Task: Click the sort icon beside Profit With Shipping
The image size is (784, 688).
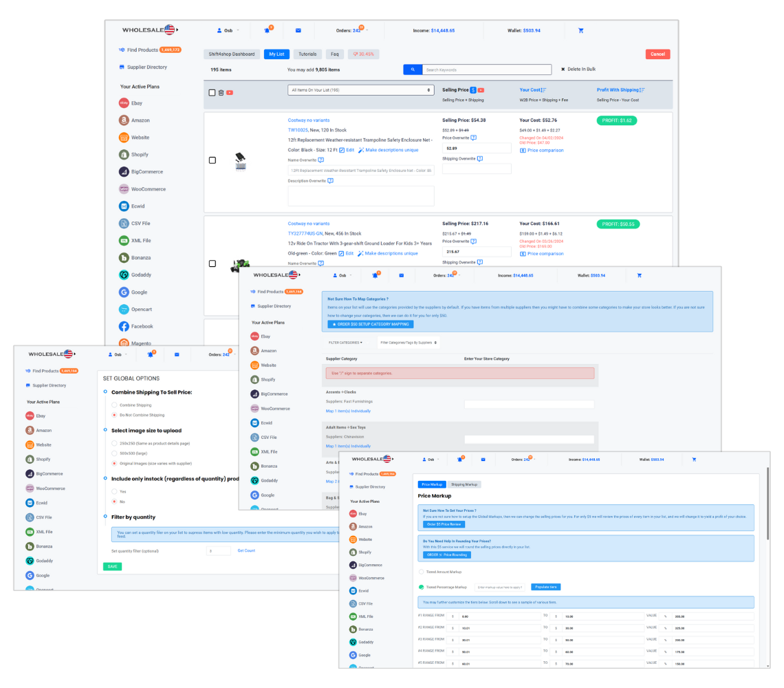Action: pyautogui.click(x=642, y=90)
